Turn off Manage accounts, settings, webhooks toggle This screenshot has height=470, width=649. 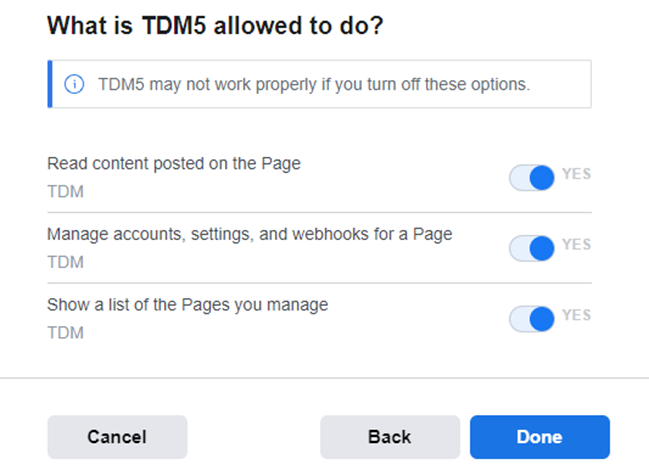pyautogui.click(x=531, y=248)
